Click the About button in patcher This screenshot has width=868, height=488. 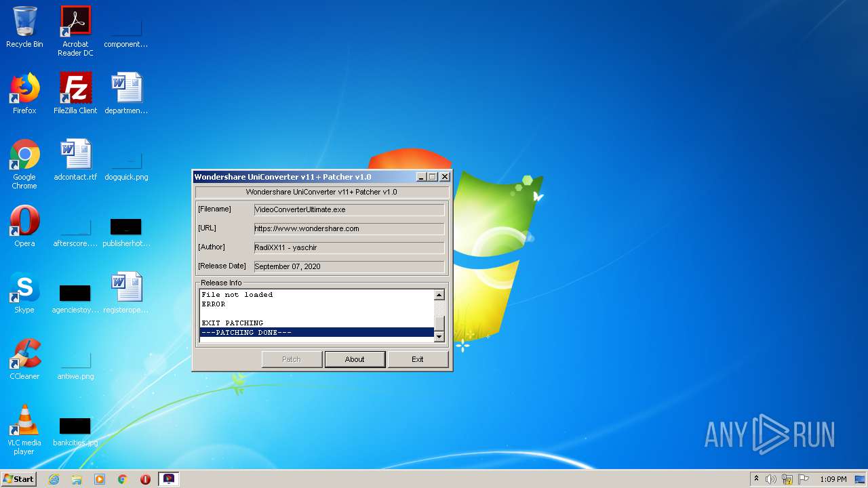point(355,359)
